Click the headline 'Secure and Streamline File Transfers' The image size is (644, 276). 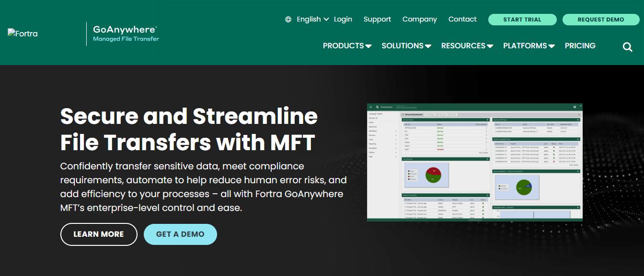pyautogui.click(x=189, y=129)
